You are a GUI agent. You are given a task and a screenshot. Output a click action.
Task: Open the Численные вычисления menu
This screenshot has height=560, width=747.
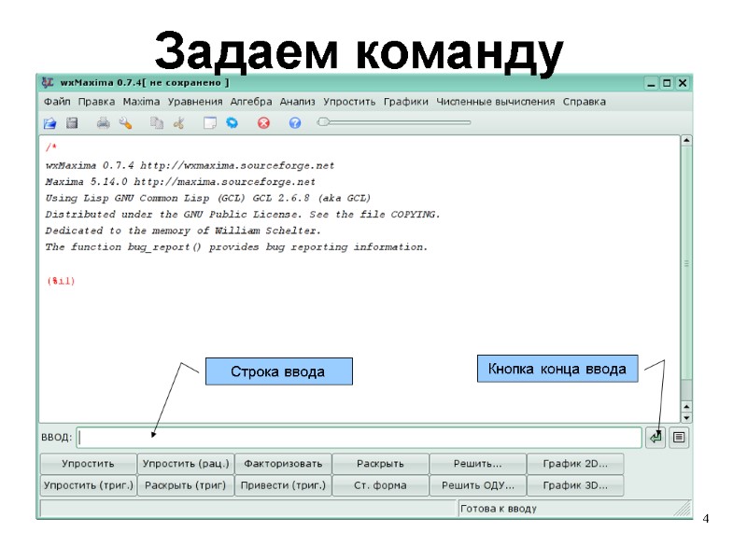[x=496, y=102]
